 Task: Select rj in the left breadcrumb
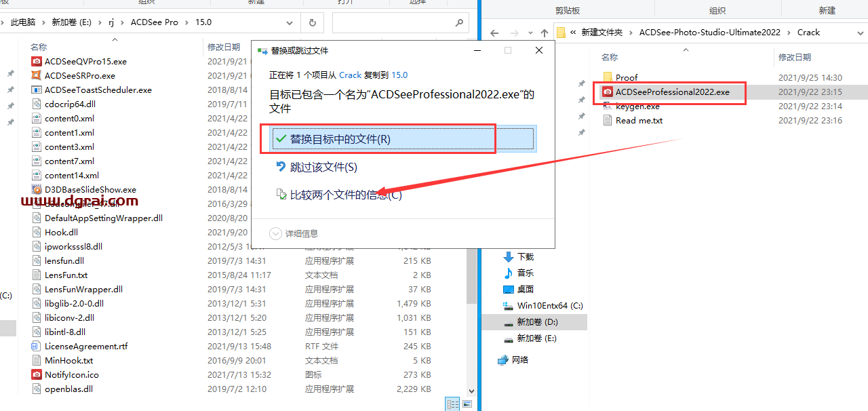point(112,22)
